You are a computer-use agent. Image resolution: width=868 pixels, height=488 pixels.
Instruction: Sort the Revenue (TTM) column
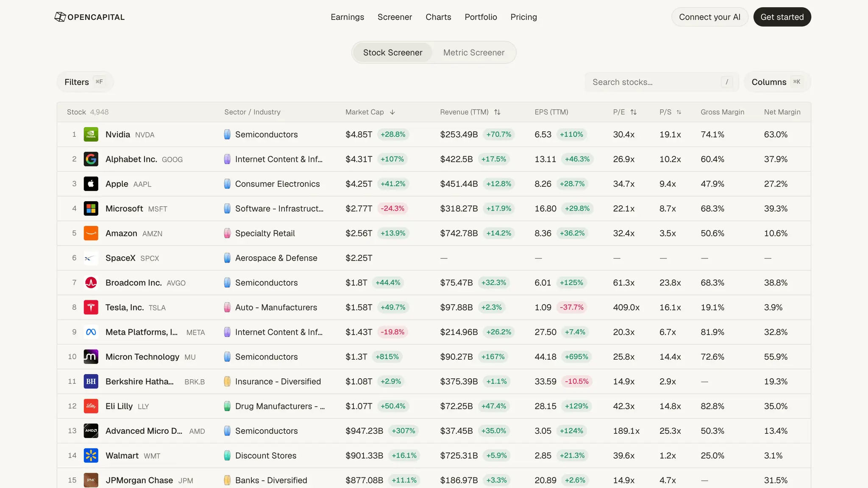click(x=497, y=112)
